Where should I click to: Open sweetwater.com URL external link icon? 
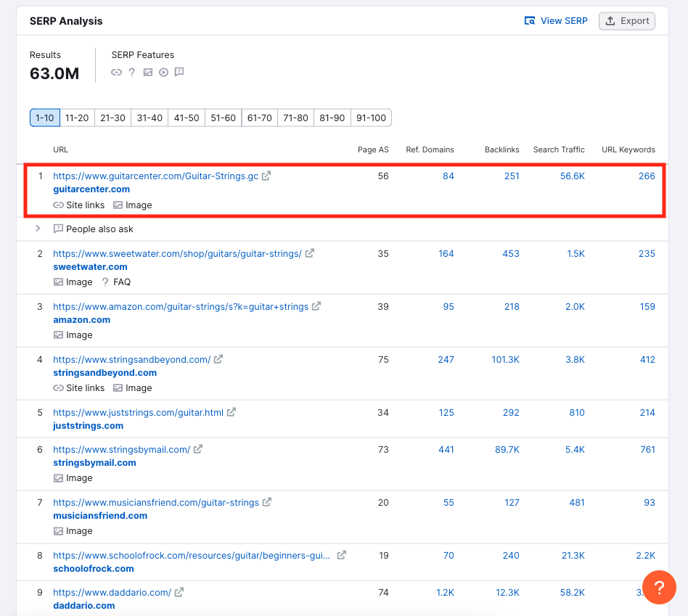pyautogui.click(x=310, y=253)
